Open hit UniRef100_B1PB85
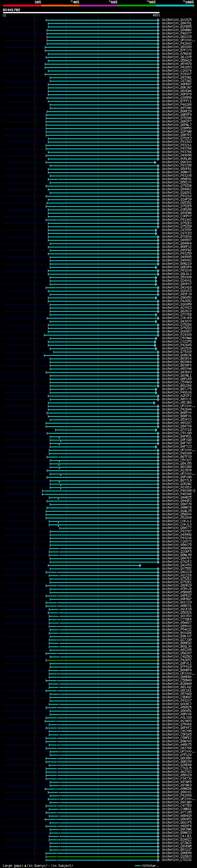The image size is (197, 868). [176, 26]
